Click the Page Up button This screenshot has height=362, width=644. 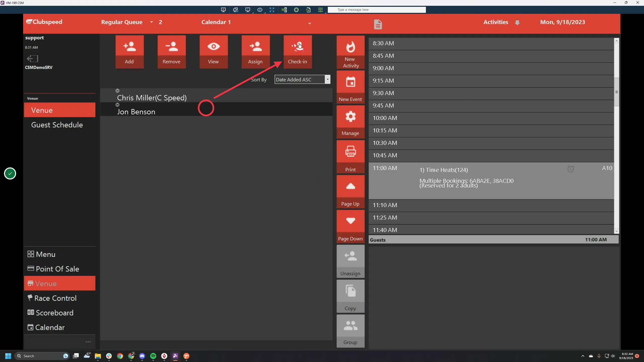(x=350, y=192)
